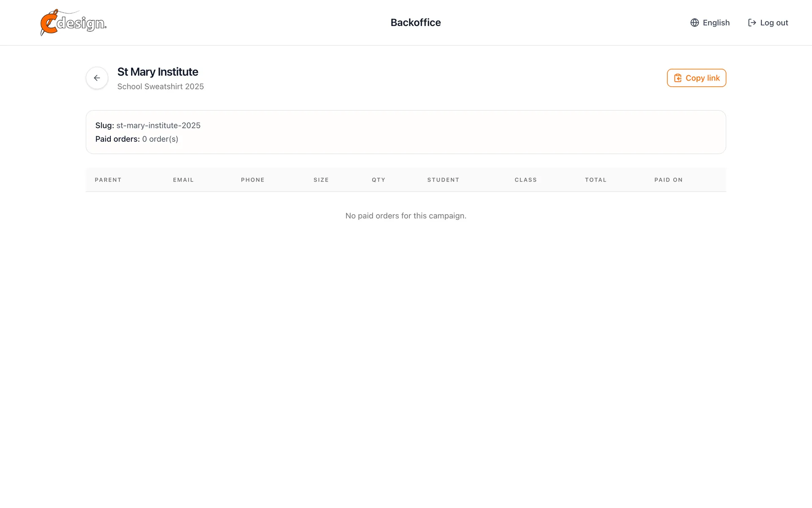Click the Backoffice title
The width and height of the screenshot is (812, 508).
point(416,22)
